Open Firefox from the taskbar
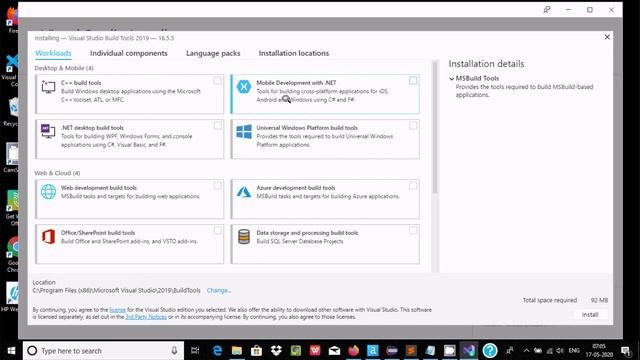 pos(353,351)
